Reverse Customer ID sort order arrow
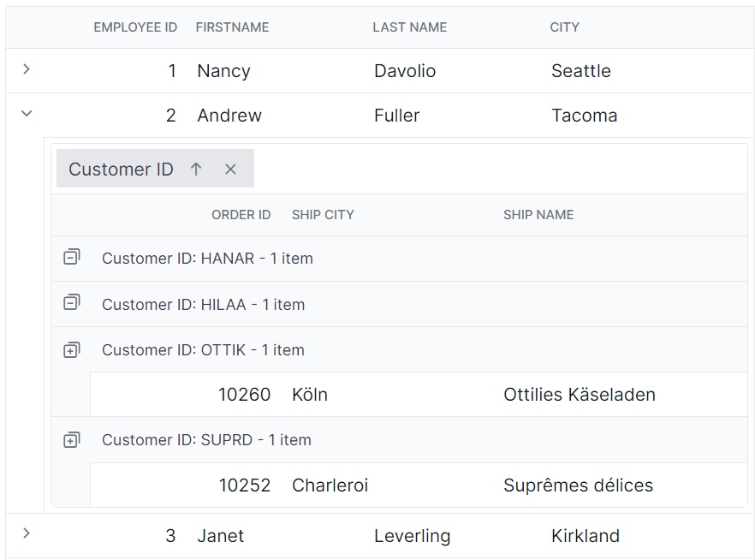 point(196,169)
